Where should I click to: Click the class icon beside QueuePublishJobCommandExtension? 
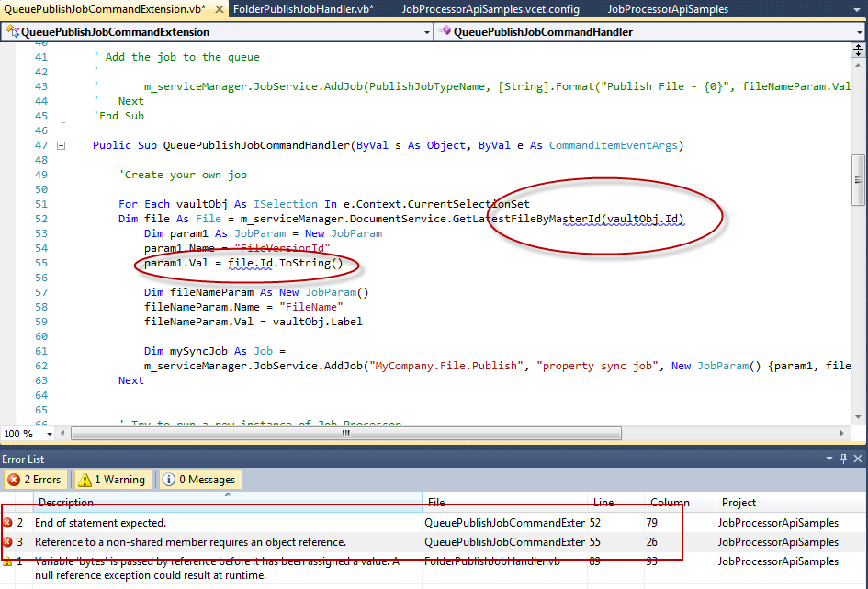coord(12,31)
